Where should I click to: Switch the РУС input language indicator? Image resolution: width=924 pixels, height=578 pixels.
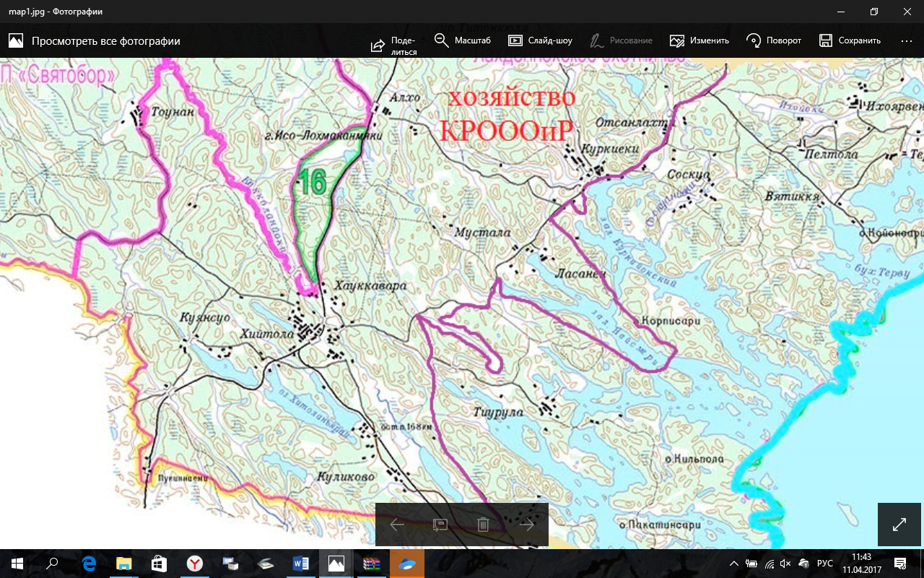point(824,564)
